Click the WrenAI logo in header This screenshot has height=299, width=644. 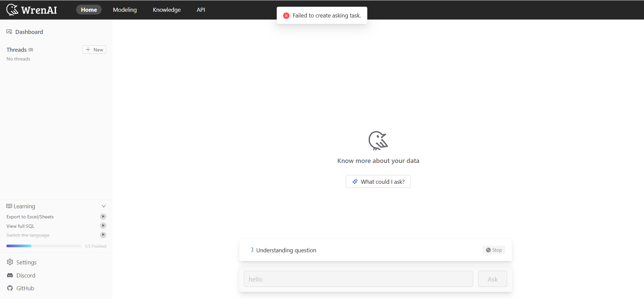pos(32,10)
